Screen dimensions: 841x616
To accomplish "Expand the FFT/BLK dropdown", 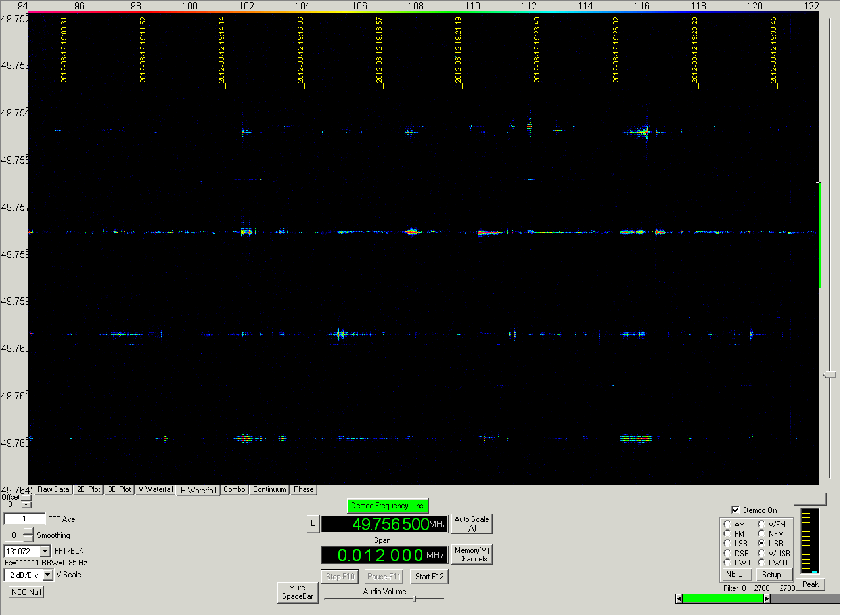I will point(45,551).
